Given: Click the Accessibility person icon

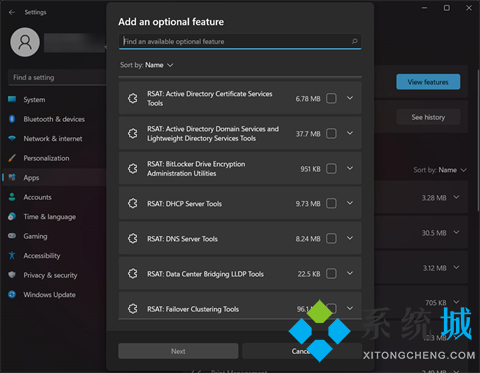Looking at the screenshot, I should (x=12, y=255).
